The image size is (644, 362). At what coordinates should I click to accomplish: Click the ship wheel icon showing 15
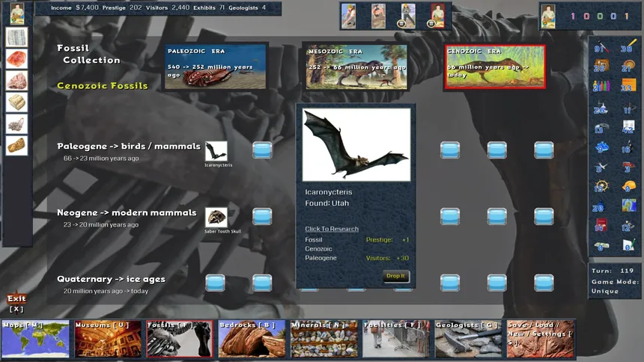point(601,187)
